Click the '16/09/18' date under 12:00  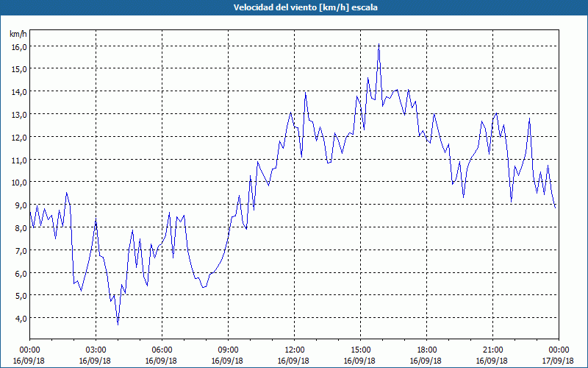pyautogui.click(x=293, y=361)
